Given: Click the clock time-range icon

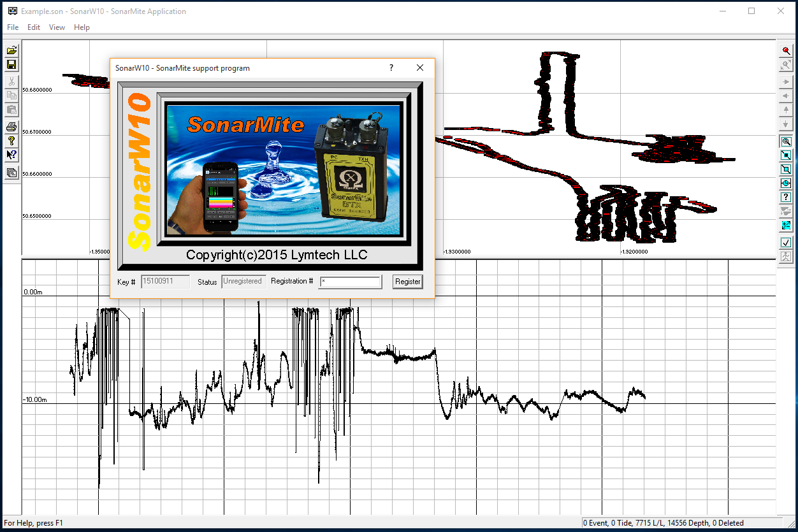Looking at the screenshot, I should pyautogui.click(x=786, y=183).
